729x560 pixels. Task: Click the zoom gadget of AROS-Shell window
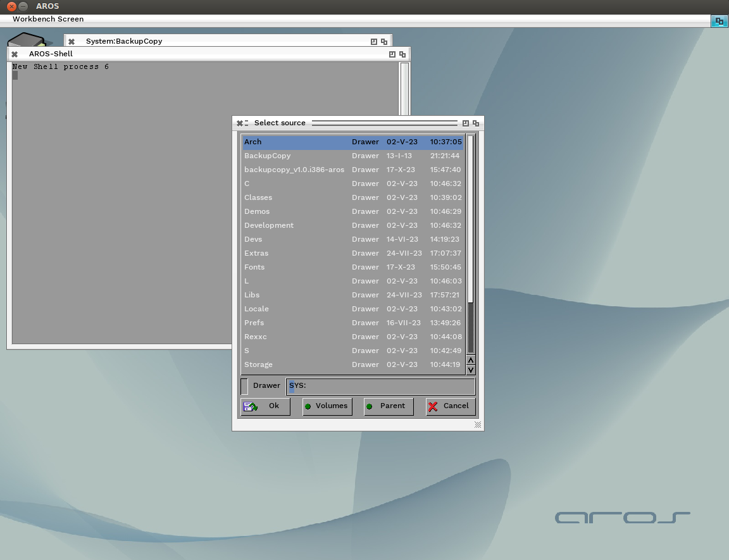[x=392, y=54]
